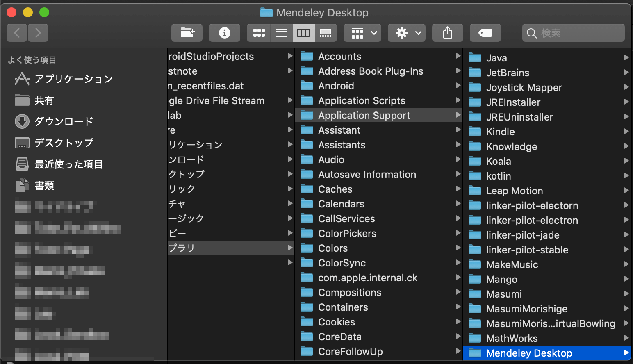Click the Assistant folder icon

[307, 130]
